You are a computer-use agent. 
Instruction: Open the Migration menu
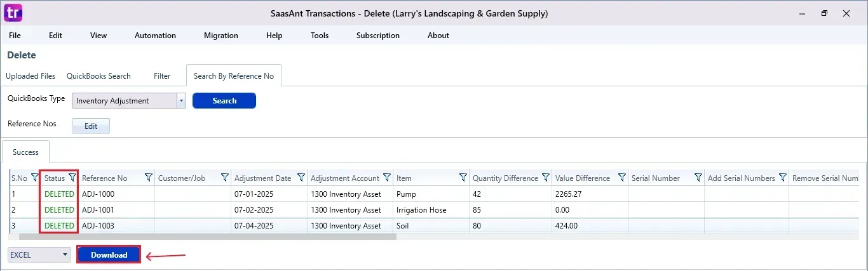[x=221, y=36]
